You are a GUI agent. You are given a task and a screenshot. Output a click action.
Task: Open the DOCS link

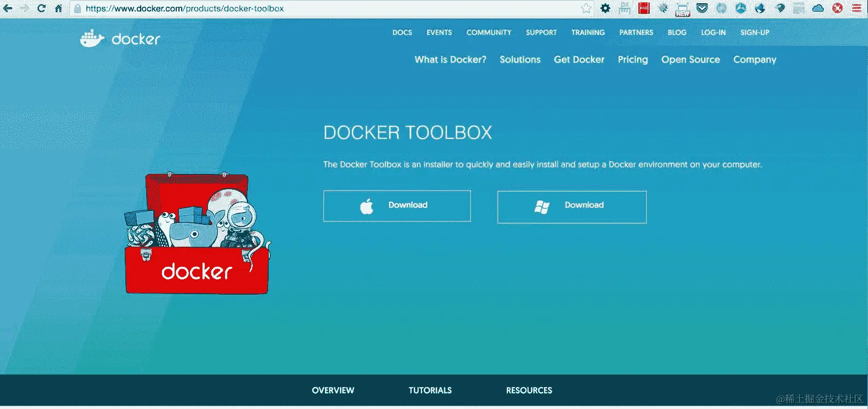tap(402, 32)
